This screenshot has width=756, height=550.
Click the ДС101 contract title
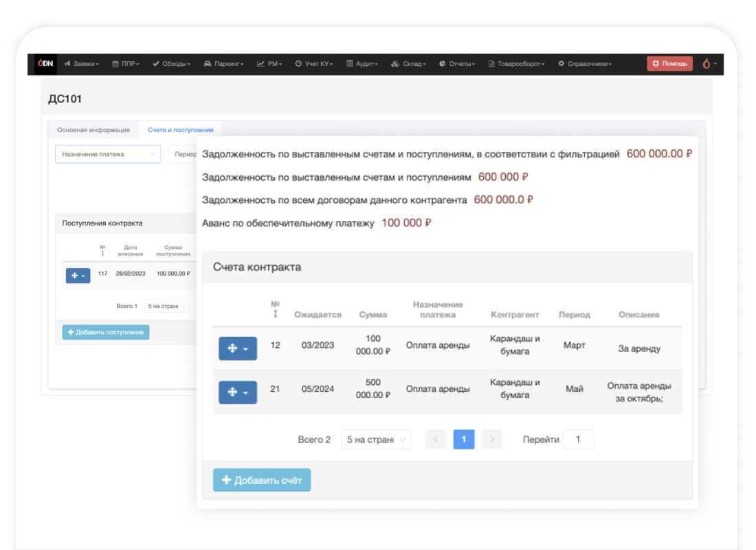click(65, 99)
